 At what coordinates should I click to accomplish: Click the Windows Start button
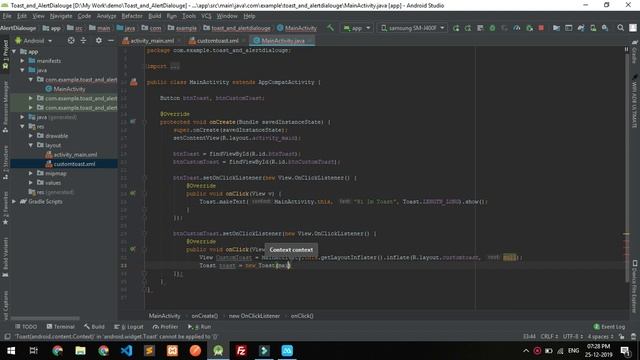[x=11, y=351]
